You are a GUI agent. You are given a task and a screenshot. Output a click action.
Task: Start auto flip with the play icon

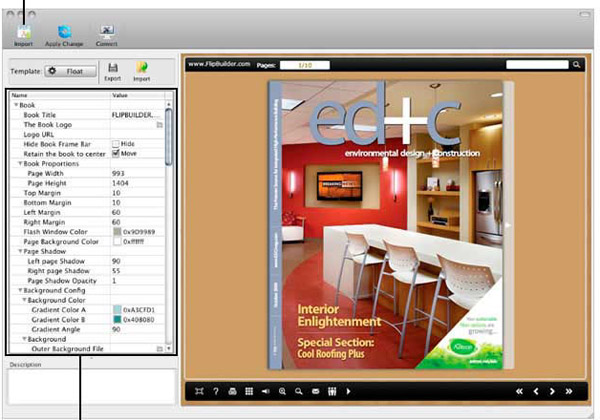pyautogui.click(x=348, y=391)
